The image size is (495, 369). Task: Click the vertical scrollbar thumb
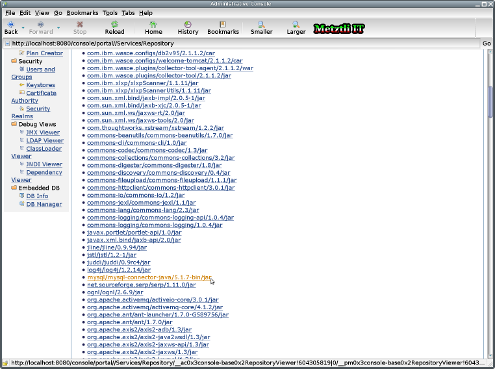tap(490, 102)
